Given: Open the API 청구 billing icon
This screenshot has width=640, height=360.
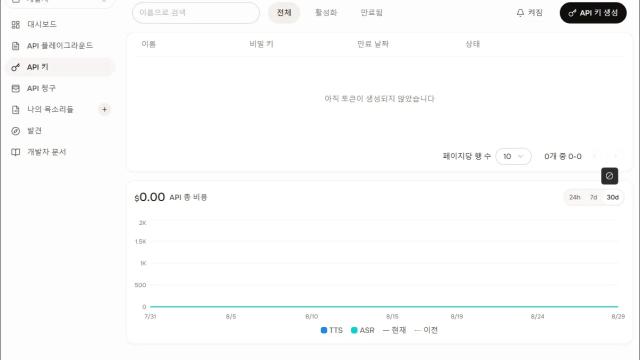Looking at the screenshot, I should (x=16, y=88).
